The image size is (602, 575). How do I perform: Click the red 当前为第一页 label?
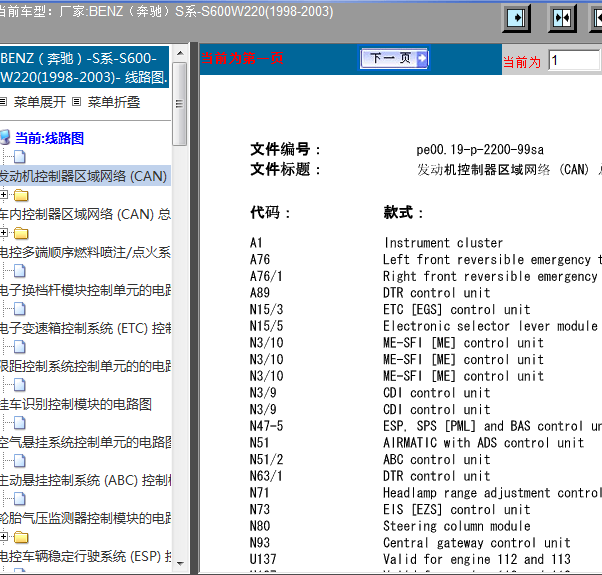point(242,58)
